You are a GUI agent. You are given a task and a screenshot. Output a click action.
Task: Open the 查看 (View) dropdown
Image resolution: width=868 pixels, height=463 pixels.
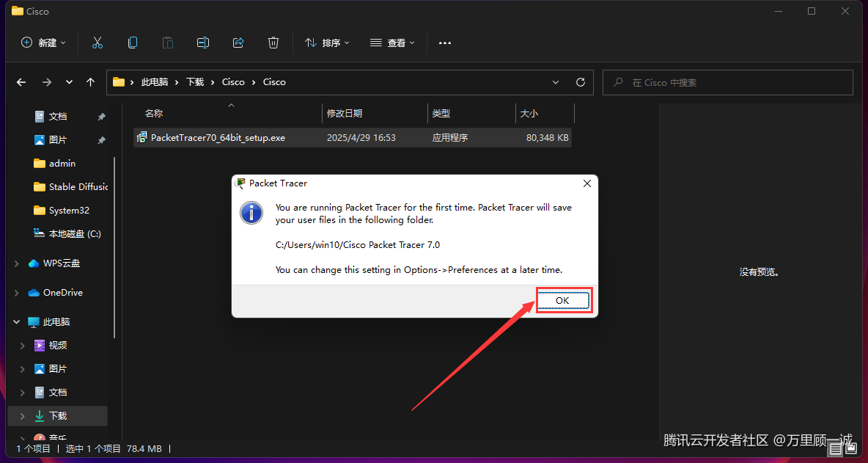pos(392,43)
